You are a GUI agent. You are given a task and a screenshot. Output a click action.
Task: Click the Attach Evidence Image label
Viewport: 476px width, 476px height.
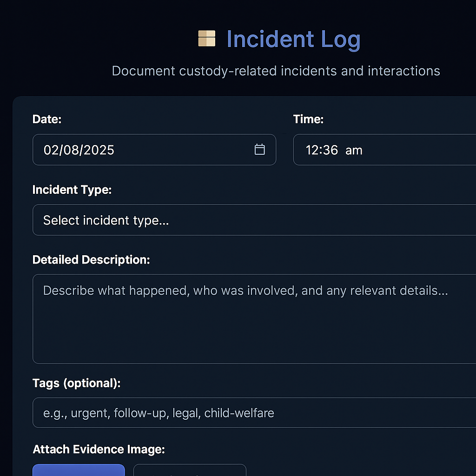[99, 450]
